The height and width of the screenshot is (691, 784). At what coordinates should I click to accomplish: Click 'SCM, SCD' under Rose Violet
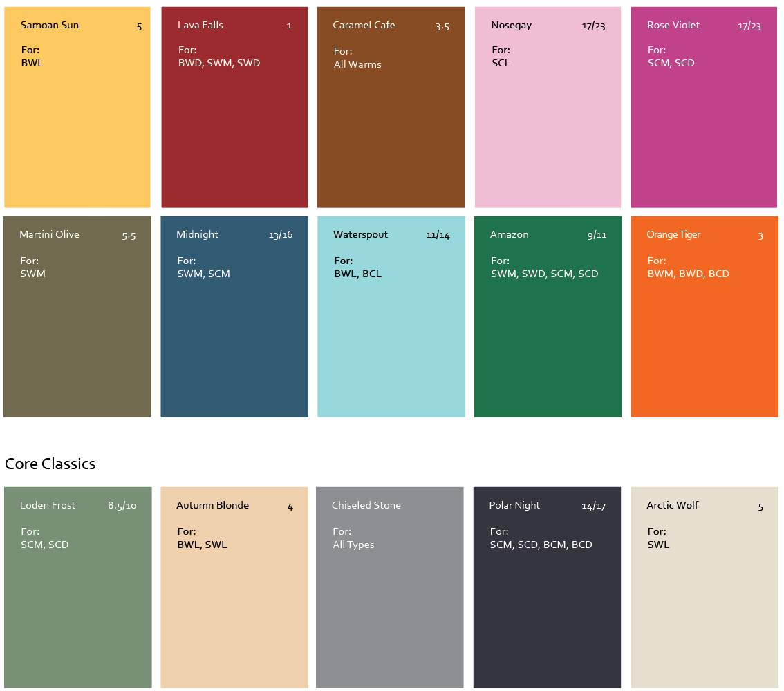[671, 63]
